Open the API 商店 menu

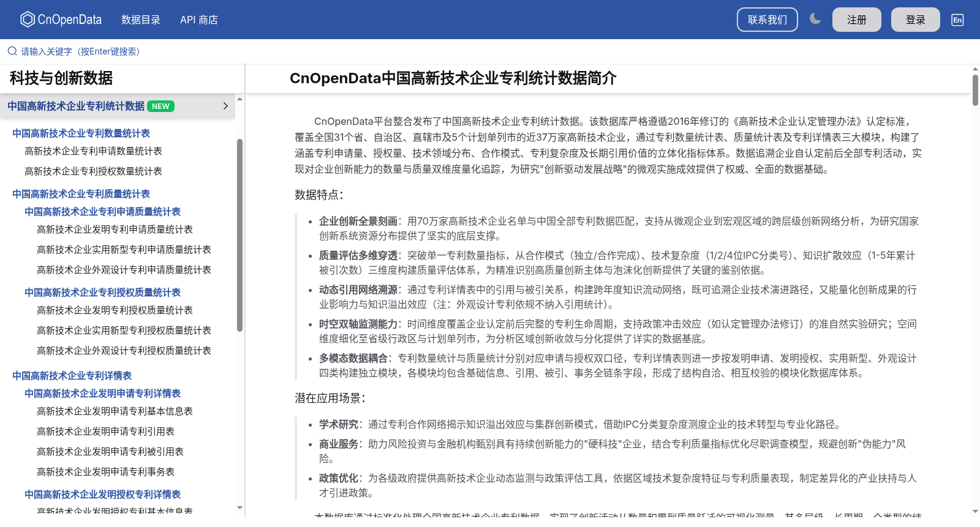199,20
